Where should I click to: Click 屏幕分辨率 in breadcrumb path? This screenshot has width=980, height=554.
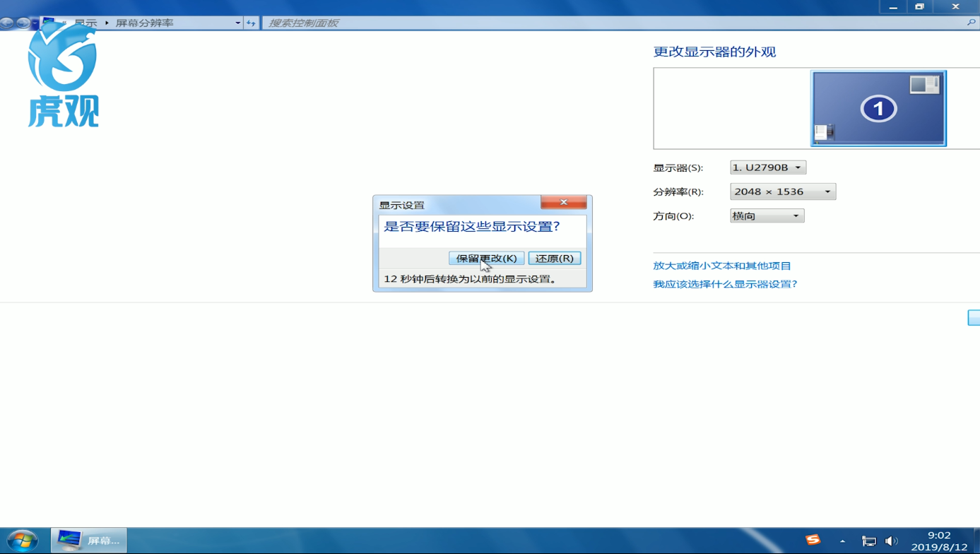pyautogui.click(x=144, y=23)
